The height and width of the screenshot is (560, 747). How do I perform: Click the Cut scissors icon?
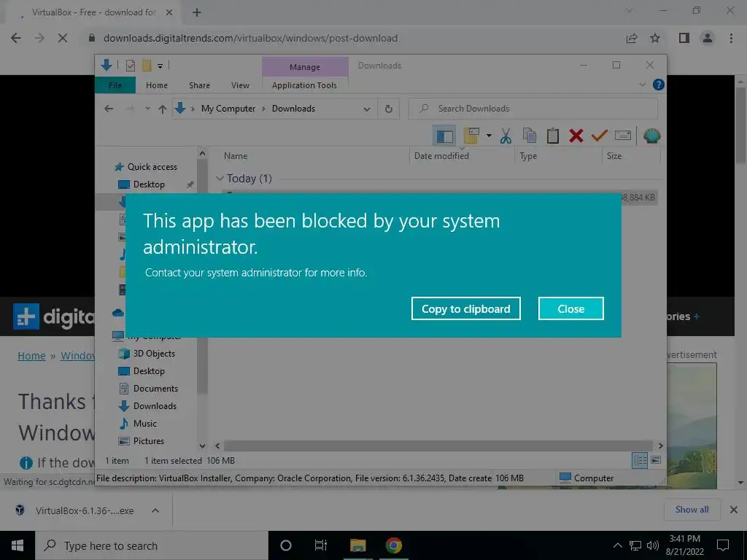point(506,136)
